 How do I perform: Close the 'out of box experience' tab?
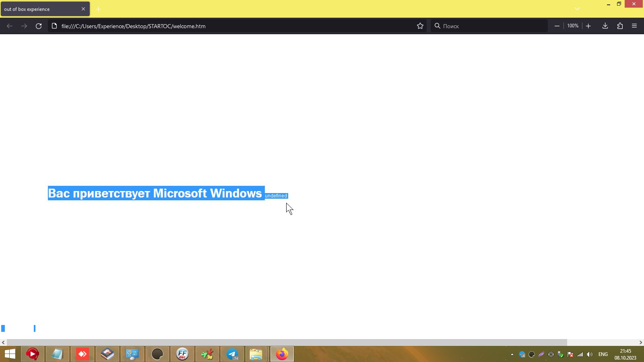click(83, 9)
